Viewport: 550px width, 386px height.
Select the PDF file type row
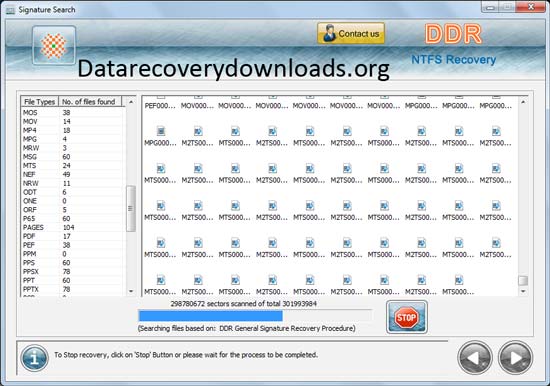[72, 236]
